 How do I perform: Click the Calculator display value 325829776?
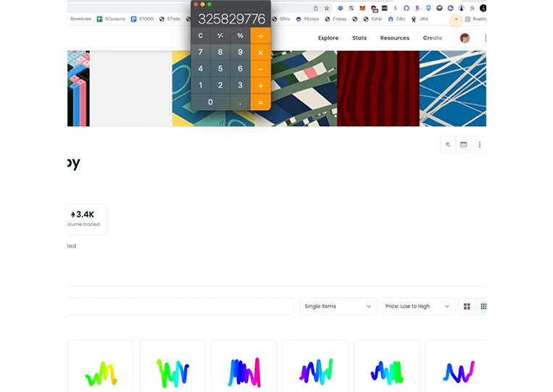pos(231,19)
